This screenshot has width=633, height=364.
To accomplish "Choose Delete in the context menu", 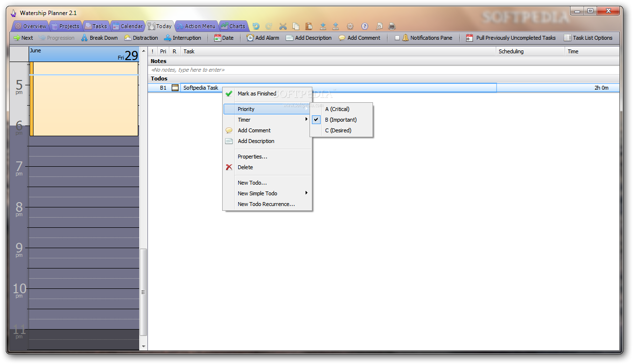I will pyautogui.click(x=267, y=167).
